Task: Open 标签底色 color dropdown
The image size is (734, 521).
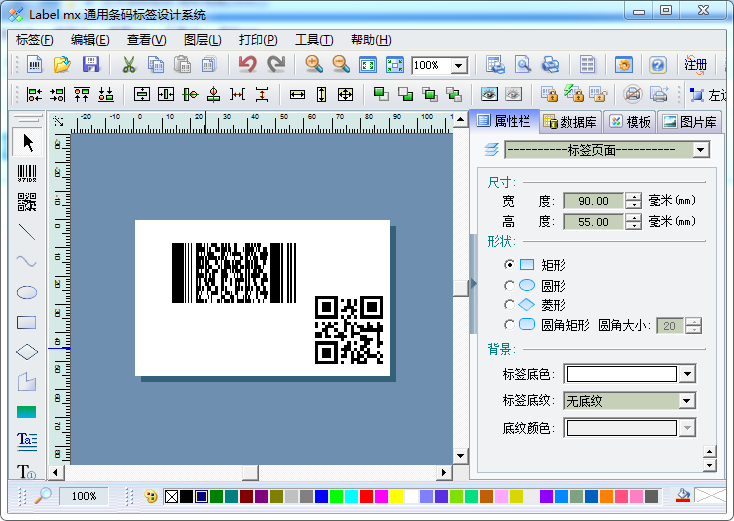Action: coord(687,374)
